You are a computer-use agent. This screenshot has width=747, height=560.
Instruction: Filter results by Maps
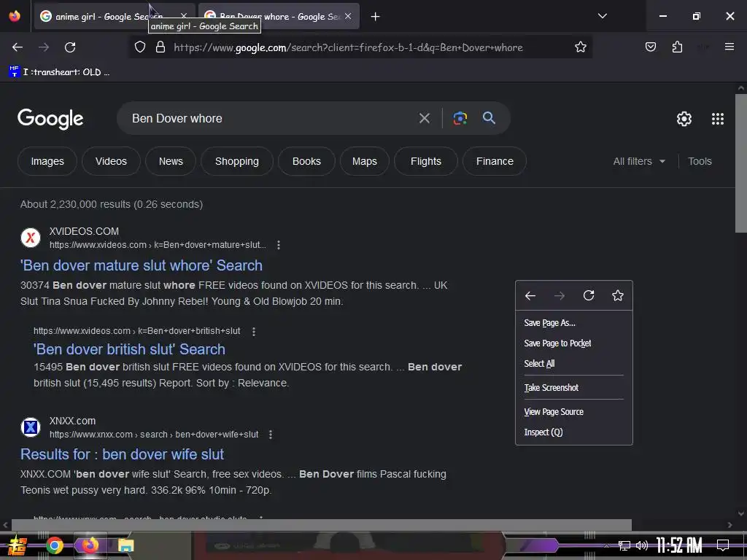tap(365, 161)
